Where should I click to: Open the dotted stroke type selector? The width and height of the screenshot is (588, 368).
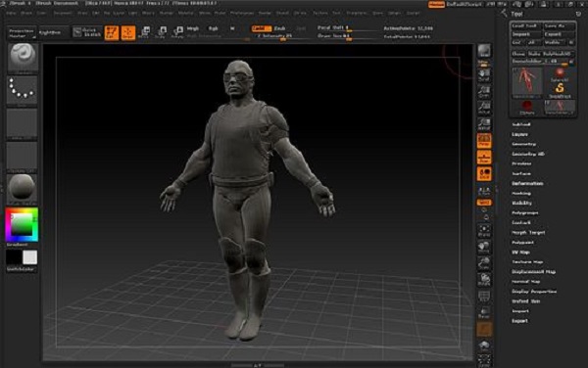coord(23,91)
